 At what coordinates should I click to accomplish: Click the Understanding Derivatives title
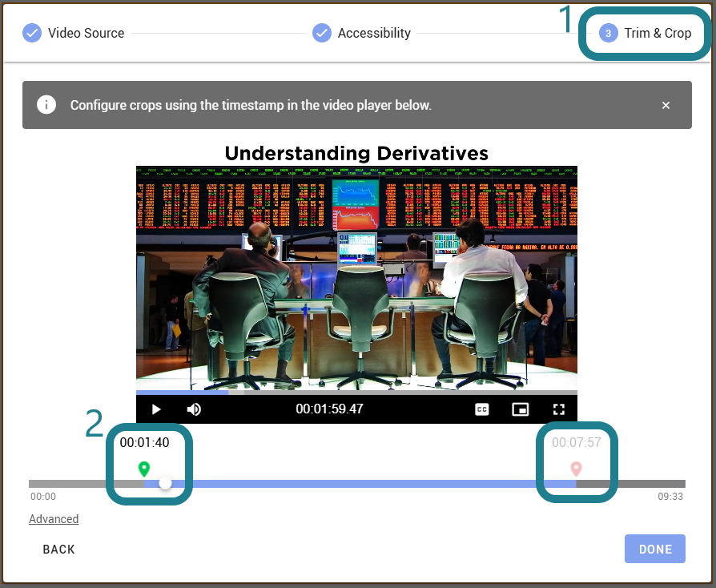point(356,154)
